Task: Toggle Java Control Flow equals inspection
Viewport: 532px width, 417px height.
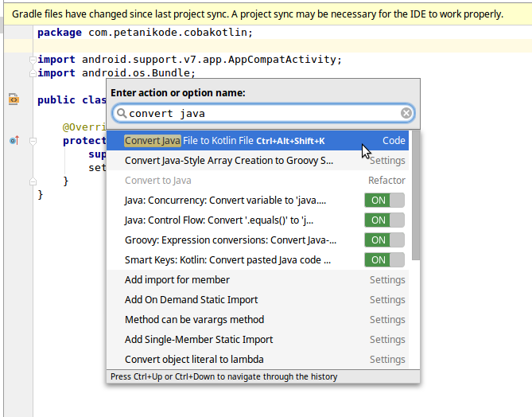Action: pos(384,220)
